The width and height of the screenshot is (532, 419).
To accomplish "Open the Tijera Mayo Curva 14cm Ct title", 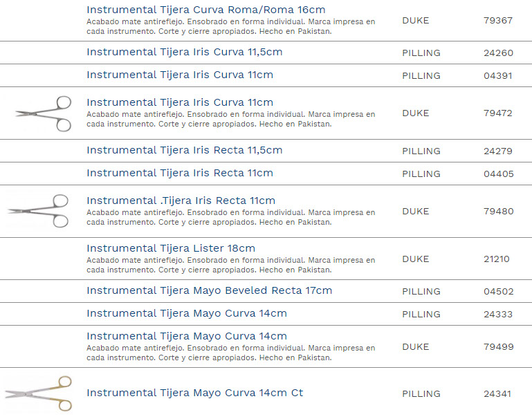I will (194, 393).
